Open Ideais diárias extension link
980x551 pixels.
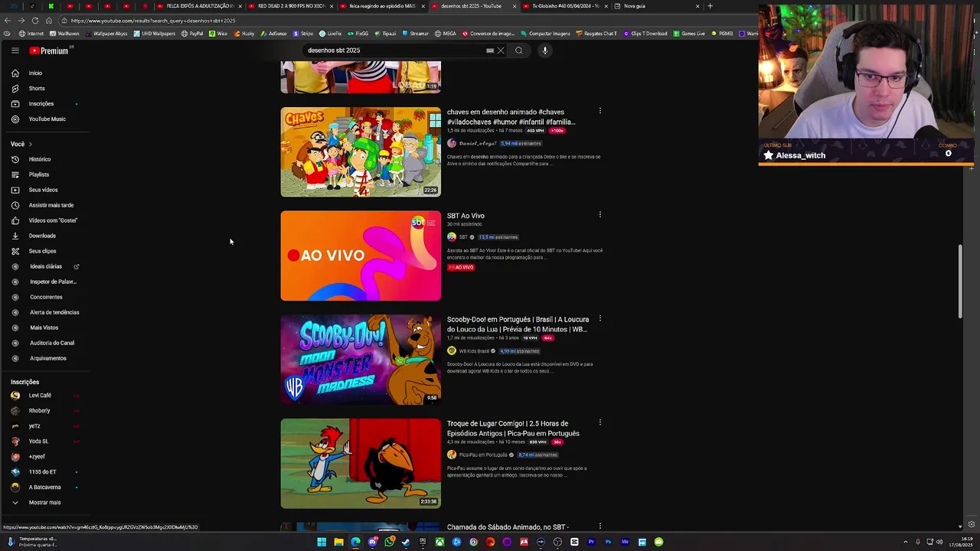click(45, 266)
